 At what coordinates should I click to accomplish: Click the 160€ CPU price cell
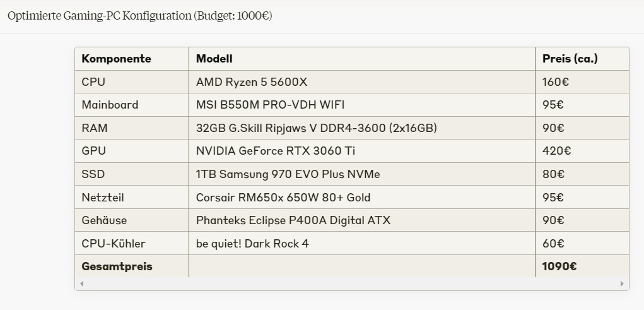582,82
